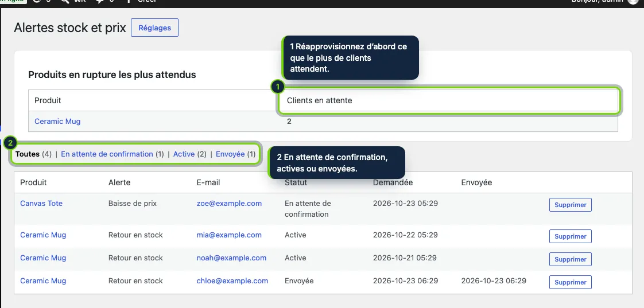Click the chloe@example.com email link
This screenshot has height=308, width=644.
[x=232, y=281]
